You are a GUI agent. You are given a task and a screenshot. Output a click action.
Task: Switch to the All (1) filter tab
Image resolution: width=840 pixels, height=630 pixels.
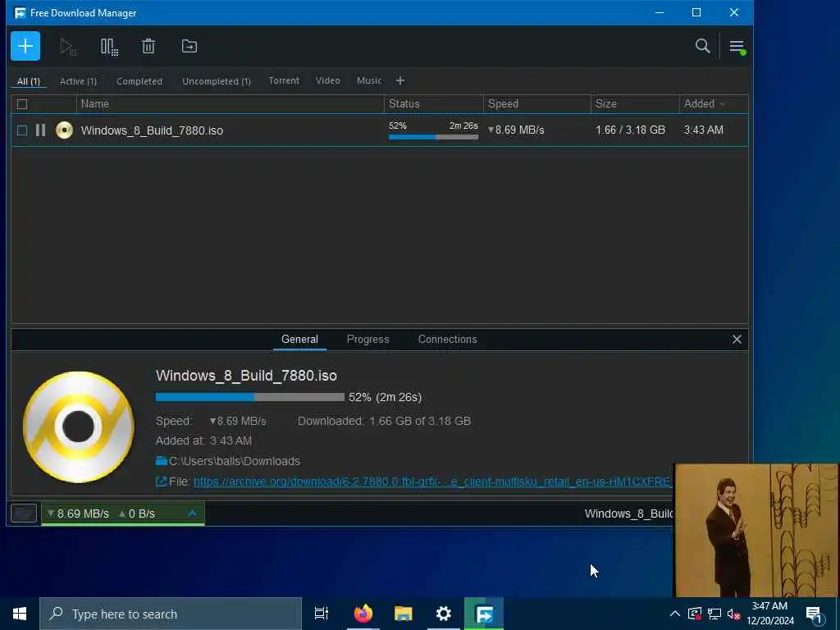[29, 81]
